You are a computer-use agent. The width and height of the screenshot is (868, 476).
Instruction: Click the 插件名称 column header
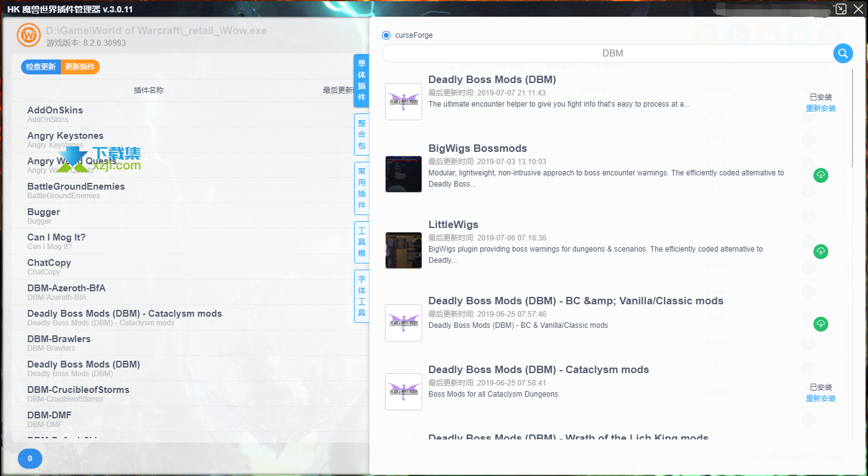pyautogui.click(x=149, y=90)
